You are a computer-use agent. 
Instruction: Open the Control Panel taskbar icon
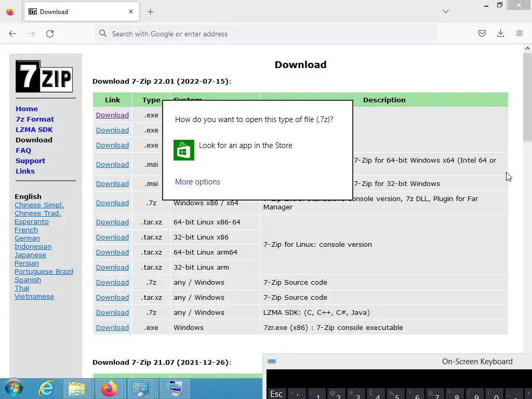click(x=140, y=389)
